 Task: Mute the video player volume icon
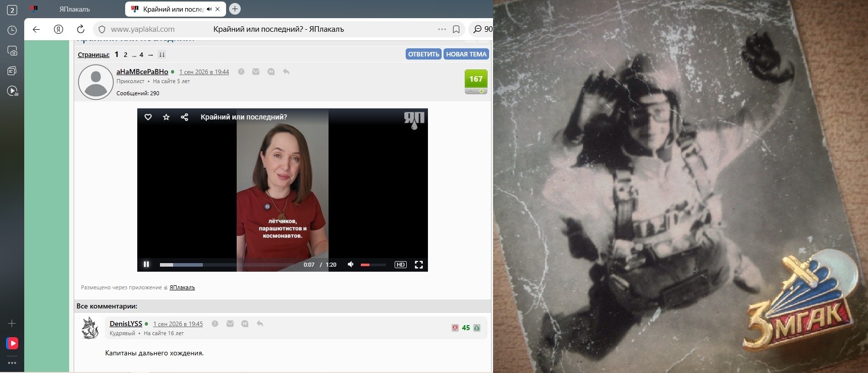click(351, 264)
